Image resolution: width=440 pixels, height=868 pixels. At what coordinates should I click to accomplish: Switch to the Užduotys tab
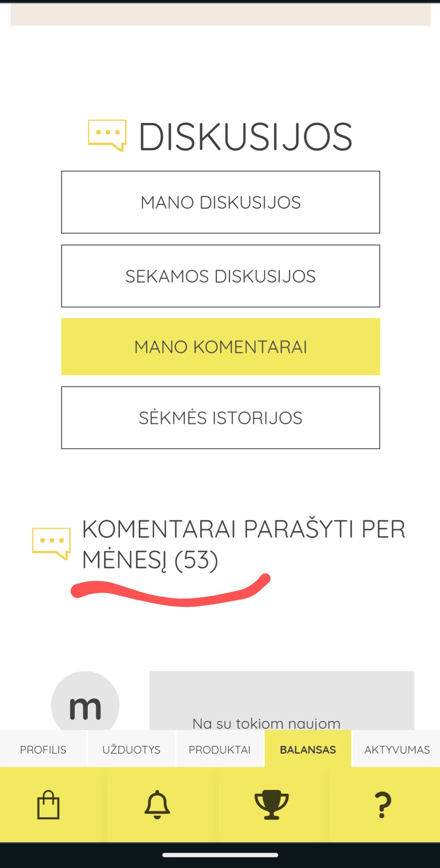pos(131,749)
